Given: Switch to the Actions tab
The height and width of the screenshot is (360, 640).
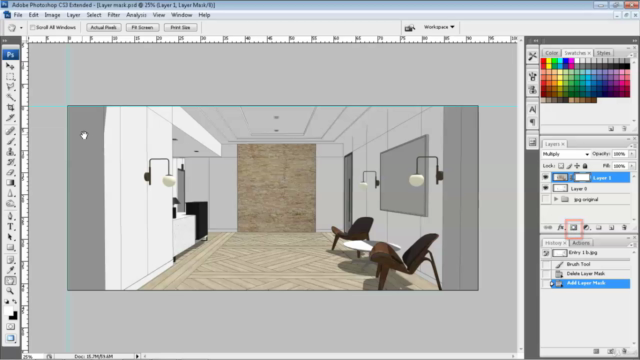Looking at the screenshot, I should click(580, 243).
